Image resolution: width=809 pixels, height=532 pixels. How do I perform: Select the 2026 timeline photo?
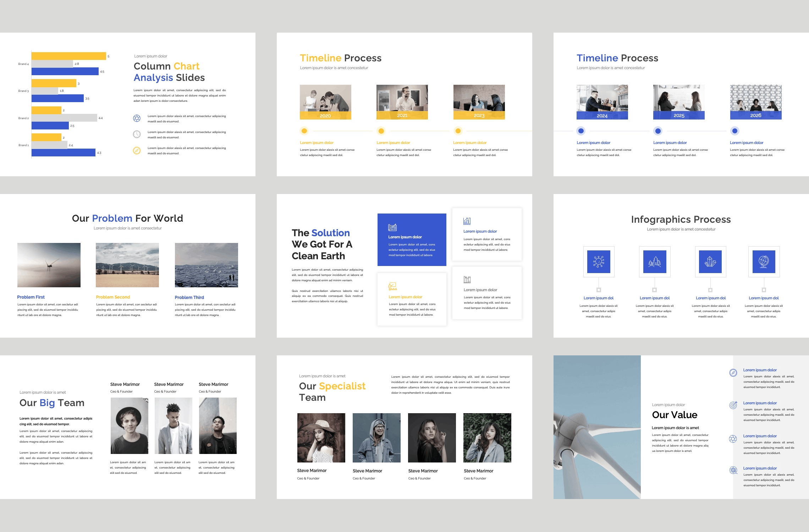(x=756, y=102)
